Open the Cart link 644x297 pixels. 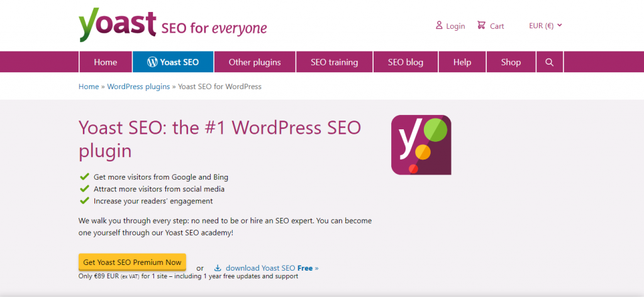click(x=497, y=26)
